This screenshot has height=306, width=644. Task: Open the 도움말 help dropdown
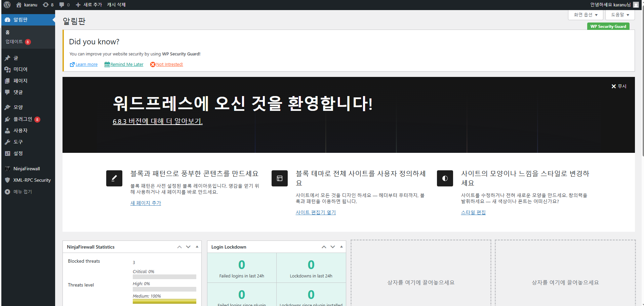coord(620,15)
